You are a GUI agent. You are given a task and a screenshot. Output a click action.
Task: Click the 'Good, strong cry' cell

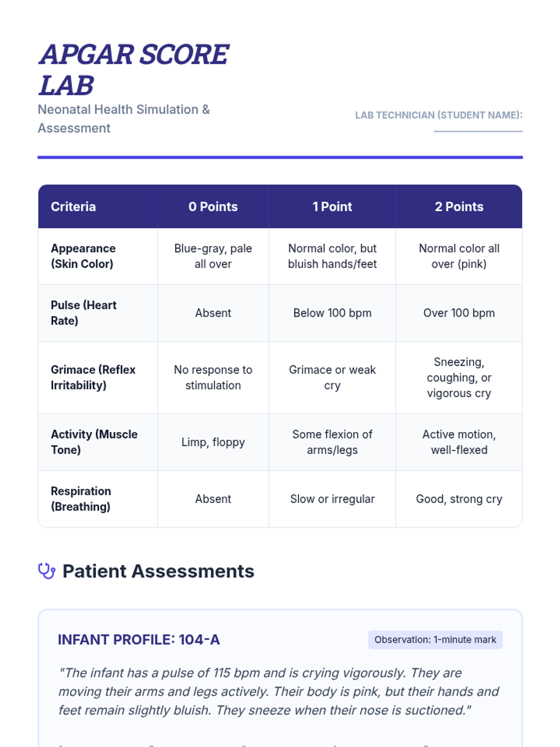459,499
